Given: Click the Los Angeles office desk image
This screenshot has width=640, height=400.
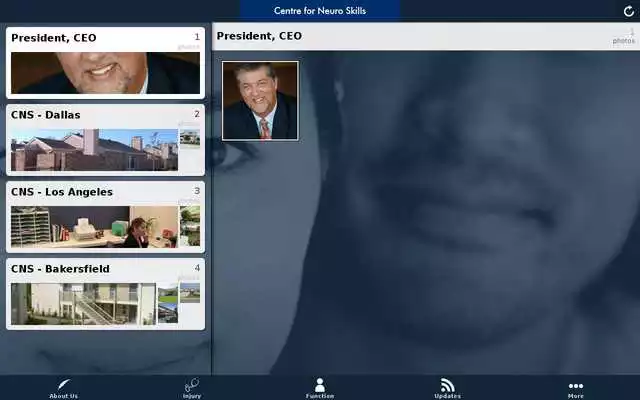Looking at the screenshot, I should (94, 226).
